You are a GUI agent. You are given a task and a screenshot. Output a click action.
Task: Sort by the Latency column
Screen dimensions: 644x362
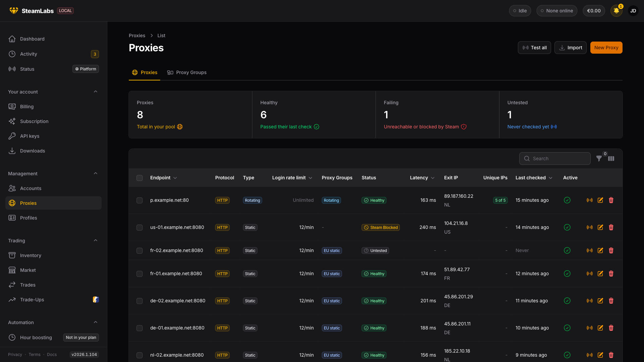tap(422, 178)
